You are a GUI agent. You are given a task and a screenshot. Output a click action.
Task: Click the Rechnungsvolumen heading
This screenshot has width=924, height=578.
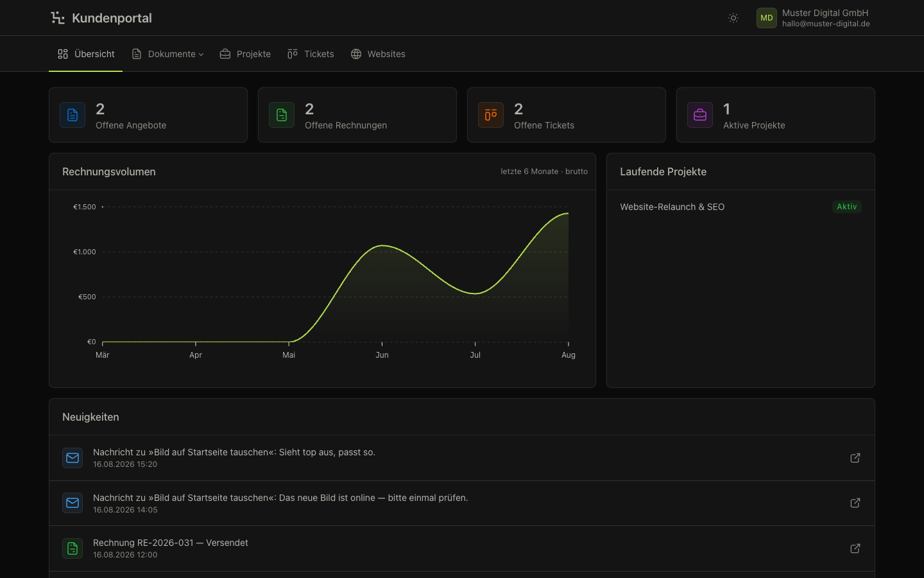coord(109,171)
